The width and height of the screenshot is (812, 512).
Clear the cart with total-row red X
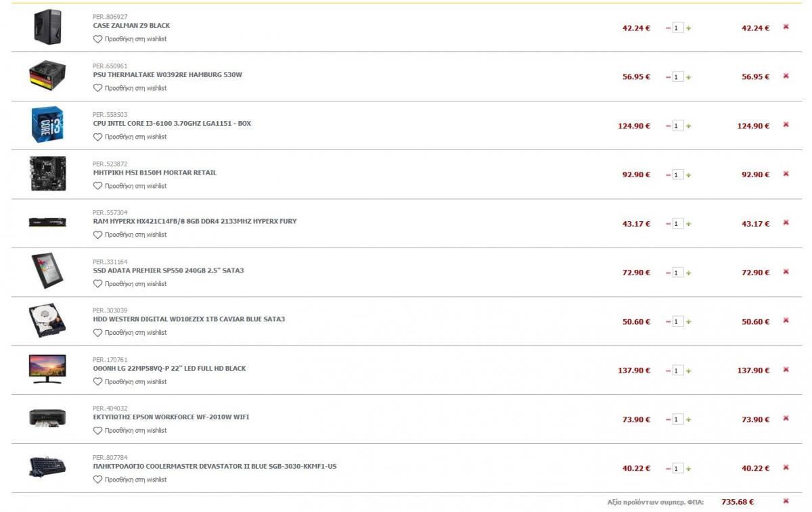[786, 501]
